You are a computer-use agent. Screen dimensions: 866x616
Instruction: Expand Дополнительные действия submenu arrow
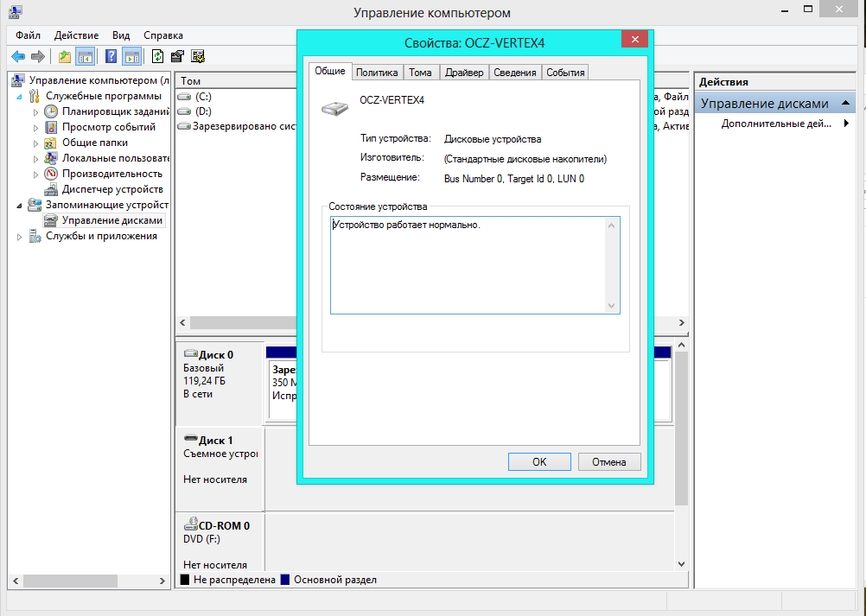846,124
